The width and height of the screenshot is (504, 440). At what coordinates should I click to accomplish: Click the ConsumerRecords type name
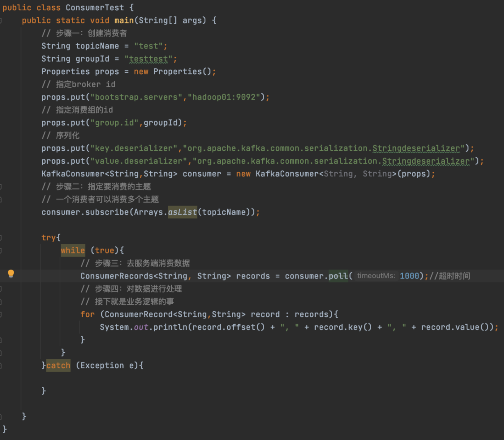tap(117, 276)
